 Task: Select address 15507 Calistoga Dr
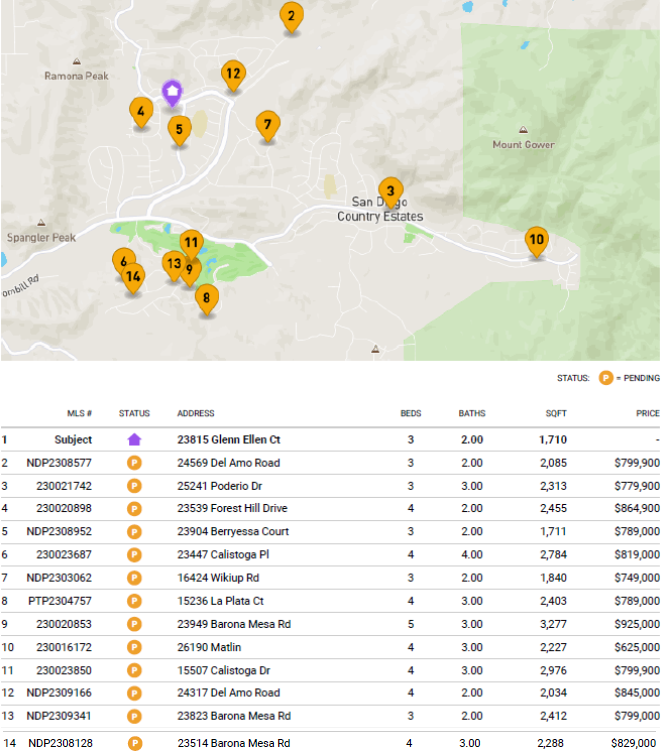coord(224,670)
